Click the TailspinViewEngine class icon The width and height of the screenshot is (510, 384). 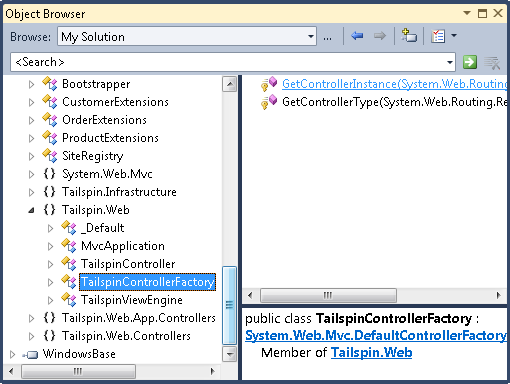pyautogui.click(x=69, y=300)
